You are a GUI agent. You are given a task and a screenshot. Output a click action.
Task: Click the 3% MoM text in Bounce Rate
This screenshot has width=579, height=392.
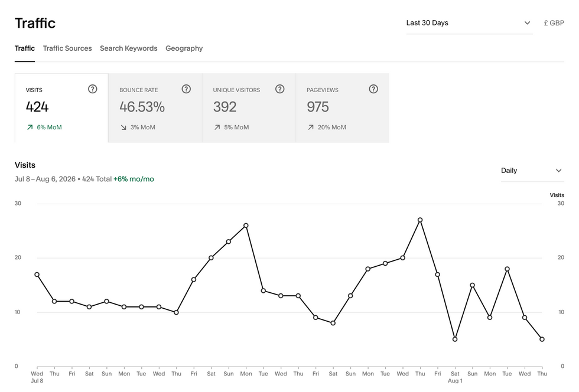[x=142, y=128]
